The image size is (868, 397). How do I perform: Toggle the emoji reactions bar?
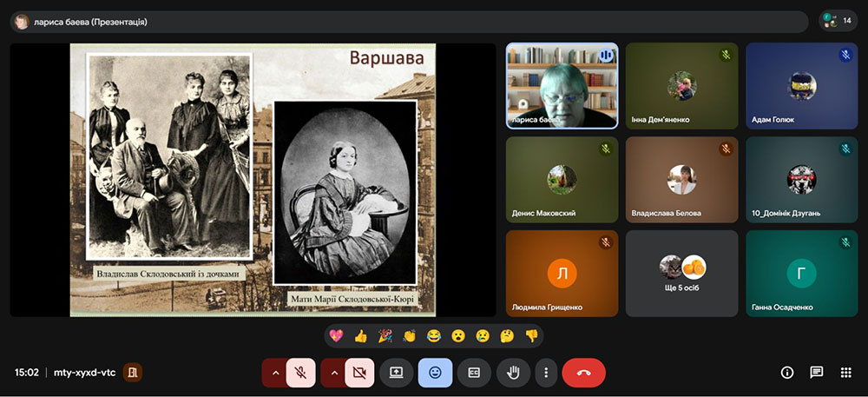point(435,373)
